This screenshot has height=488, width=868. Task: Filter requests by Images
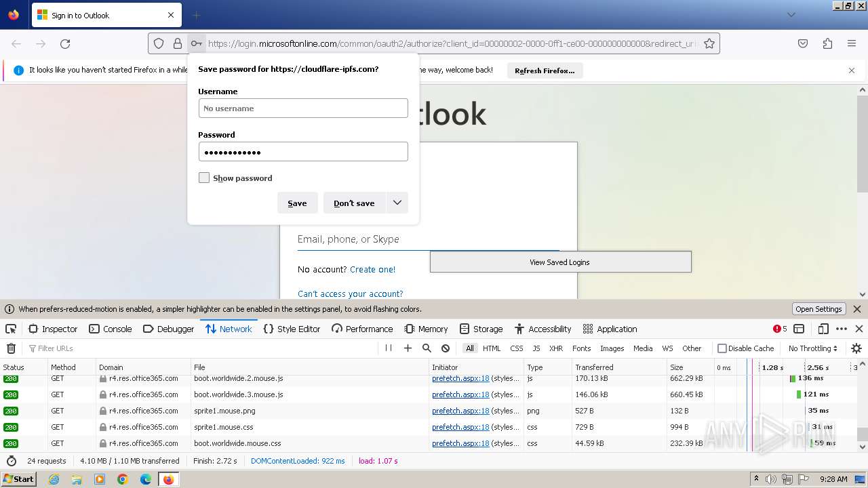(x=612, y=348)
